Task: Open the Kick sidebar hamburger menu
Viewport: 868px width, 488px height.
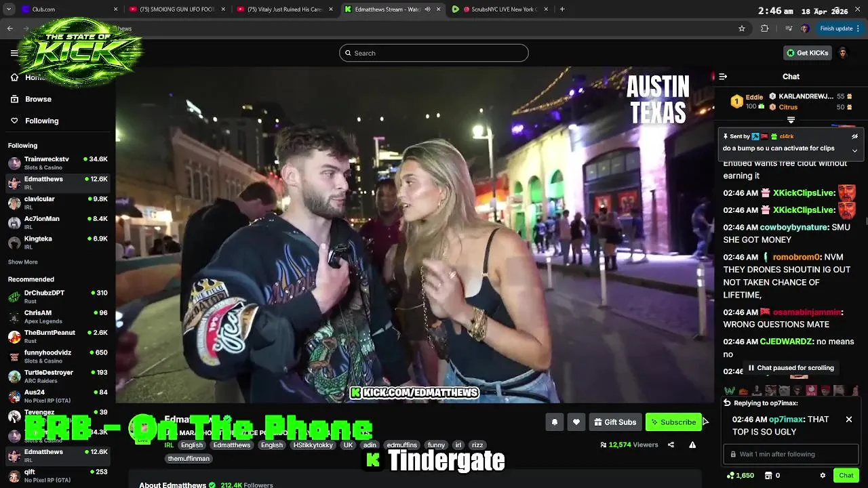Action: tap(14, 53)
